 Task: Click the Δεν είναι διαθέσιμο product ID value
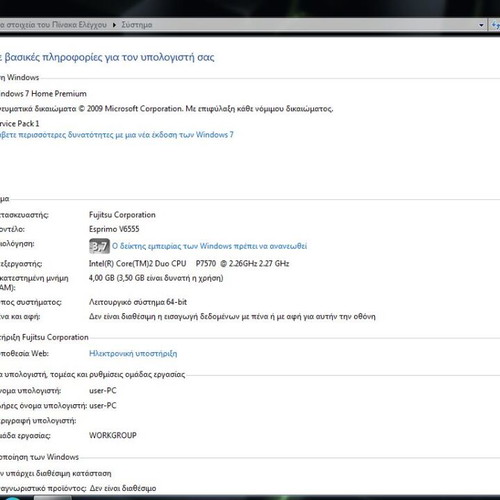tap(123, 488)
